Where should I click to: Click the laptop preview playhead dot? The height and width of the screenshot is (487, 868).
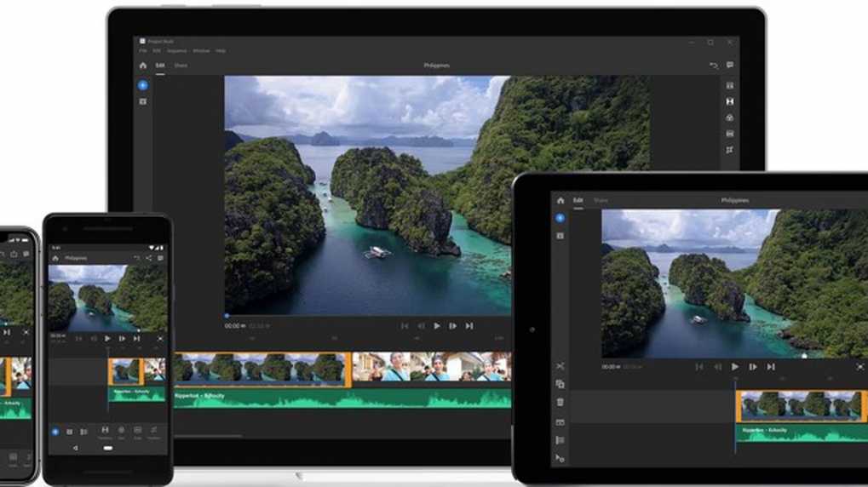click(227, 316)
